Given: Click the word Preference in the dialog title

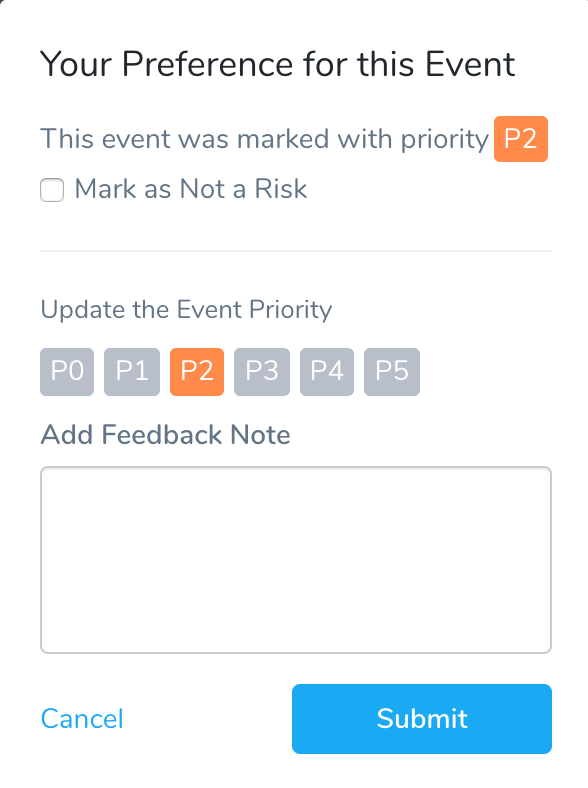Looking at the screenshot, I should click(208, 65).
